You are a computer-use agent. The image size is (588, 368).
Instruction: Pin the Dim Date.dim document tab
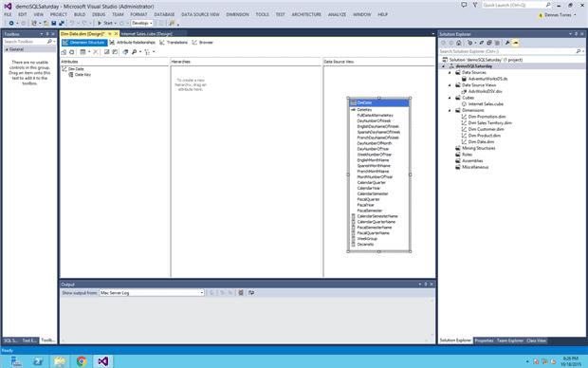coord(109,34)
